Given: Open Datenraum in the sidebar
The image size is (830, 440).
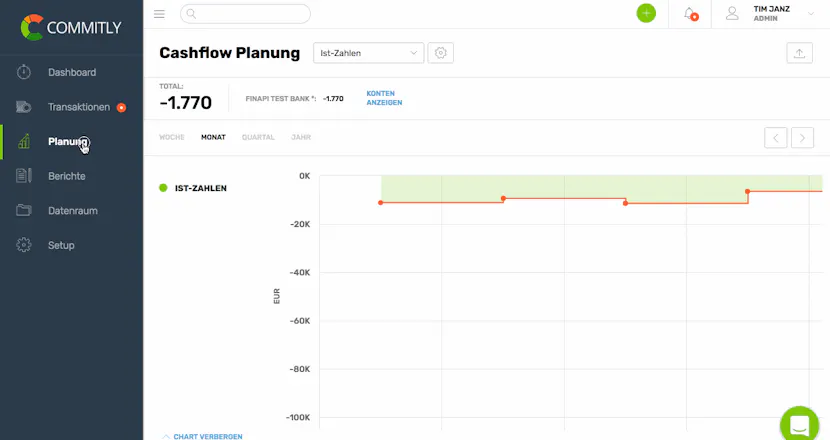Looking at the screenshot, I should [73, 210].
